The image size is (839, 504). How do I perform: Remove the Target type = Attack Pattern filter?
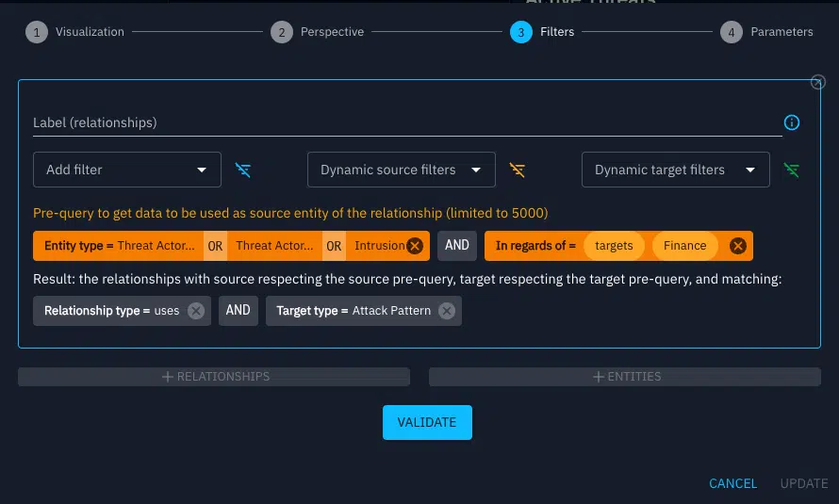click(x=447, y=311)
